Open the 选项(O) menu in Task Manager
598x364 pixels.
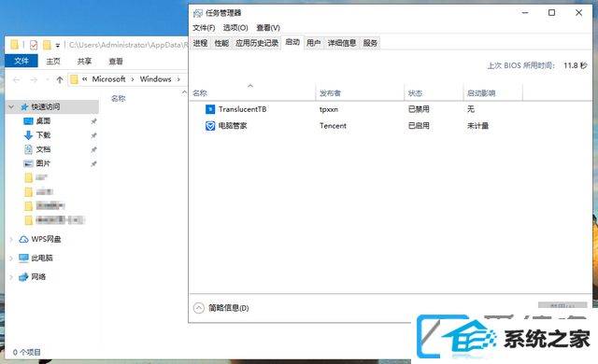pos(235,28)
